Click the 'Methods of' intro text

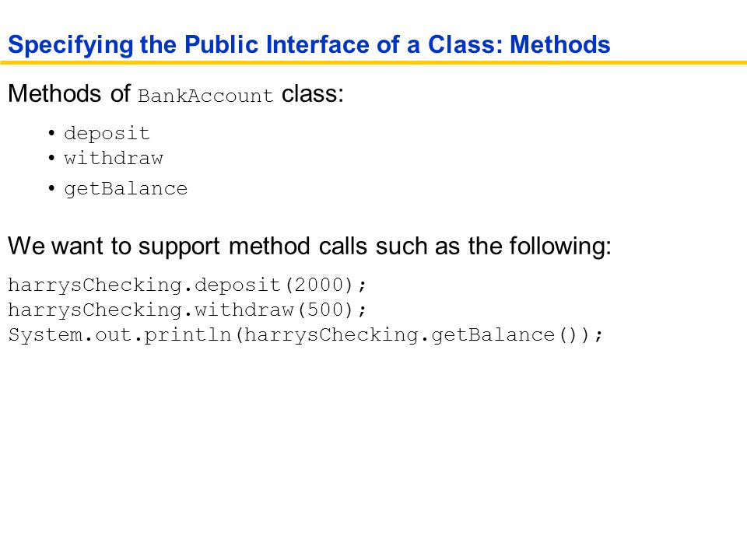click(69, 93)
